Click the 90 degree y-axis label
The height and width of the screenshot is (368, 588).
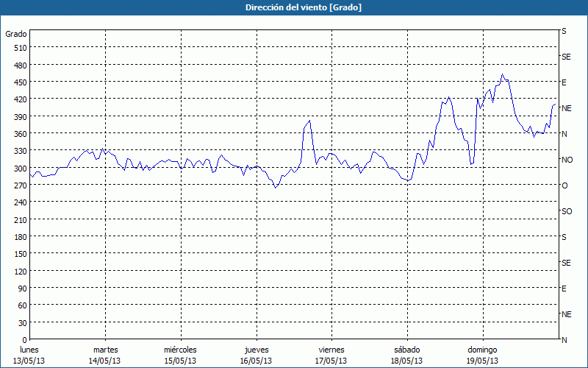click(21, 289)
